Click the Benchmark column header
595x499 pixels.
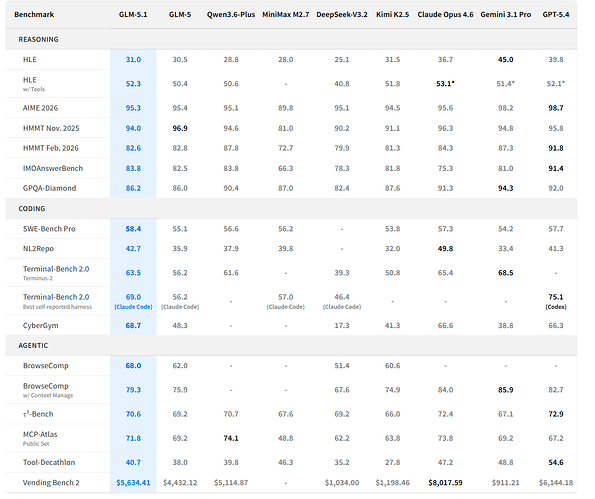(34, 14)
